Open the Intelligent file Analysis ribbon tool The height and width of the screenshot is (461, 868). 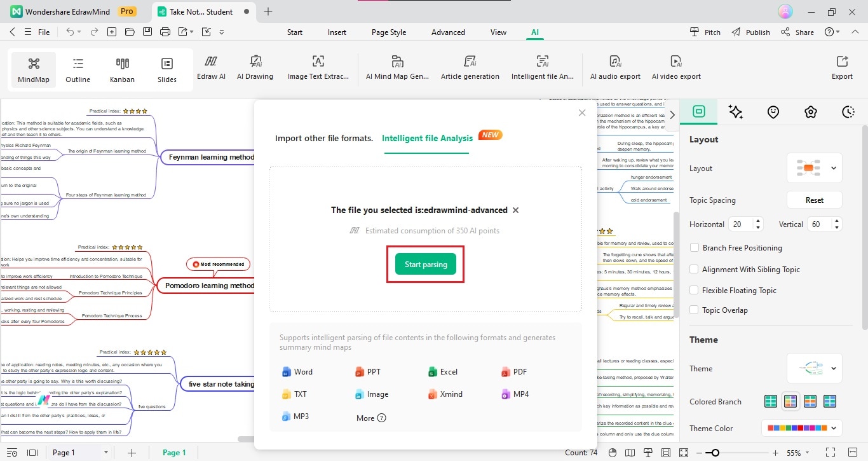543,67
